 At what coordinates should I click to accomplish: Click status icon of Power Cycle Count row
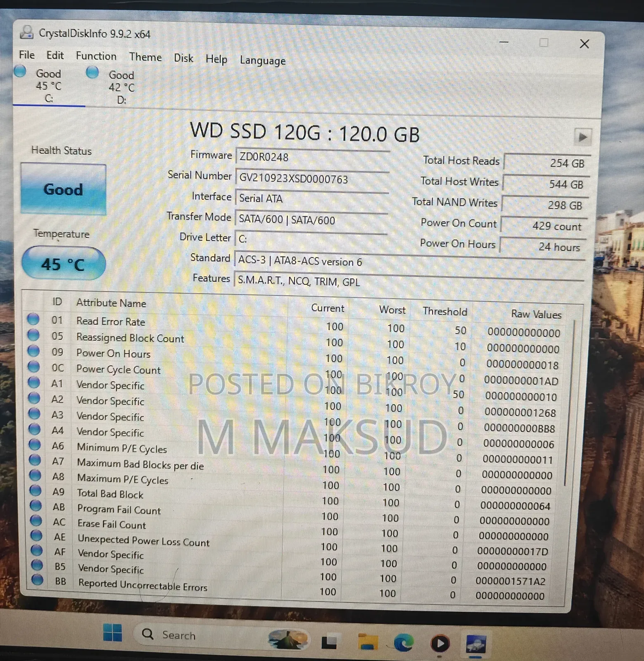pos(34,367)
